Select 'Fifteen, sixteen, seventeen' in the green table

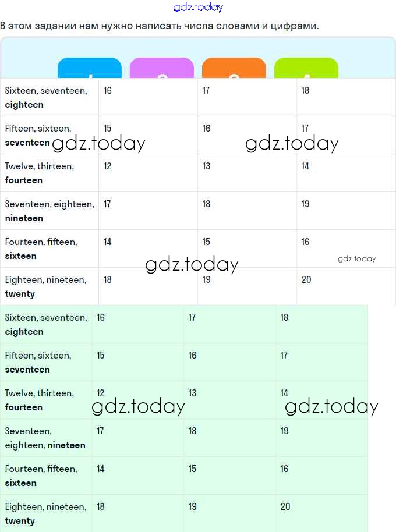tap(38, 362)
